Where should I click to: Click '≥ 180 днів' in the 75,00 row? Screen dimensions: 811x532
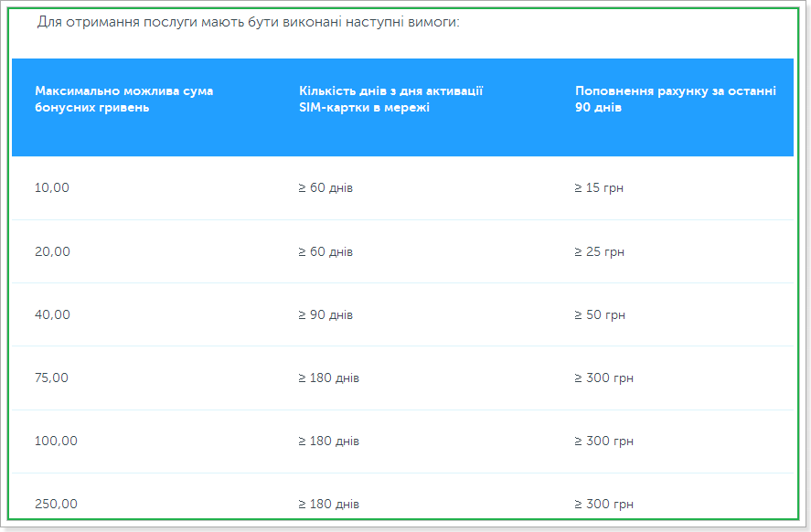point(328,378)
